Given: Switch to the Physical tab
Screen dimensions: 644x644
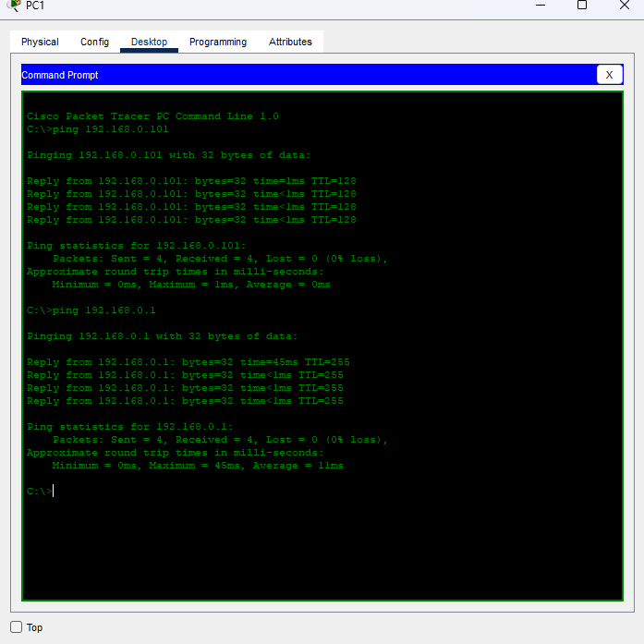Looking at the screenshot, I should pos(40,42).
